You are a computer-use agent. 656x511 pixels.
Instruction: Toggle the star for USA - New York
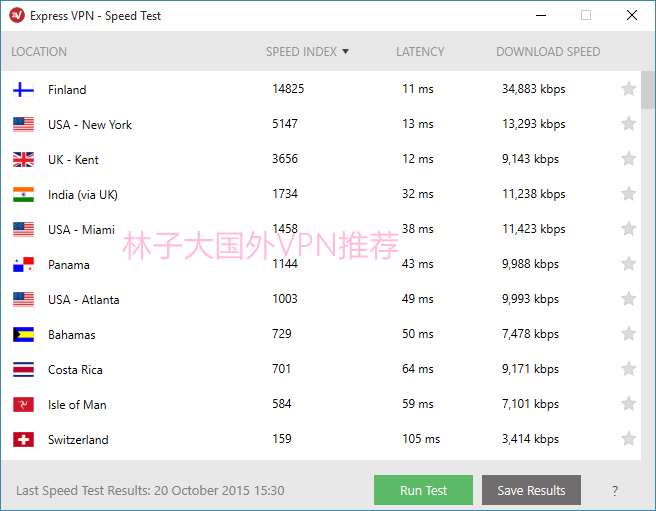click(x=628, y=123)
